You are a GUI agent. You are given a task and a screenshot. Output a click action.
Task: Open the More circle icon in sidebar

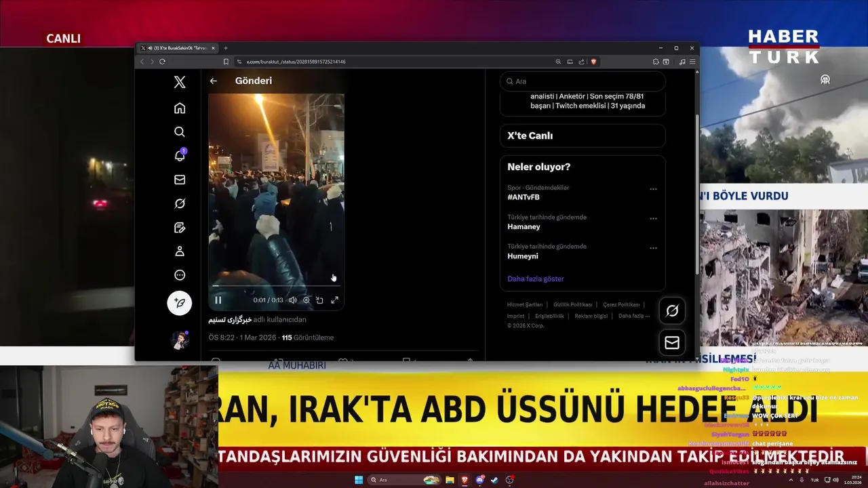click(x=180, y=275)
